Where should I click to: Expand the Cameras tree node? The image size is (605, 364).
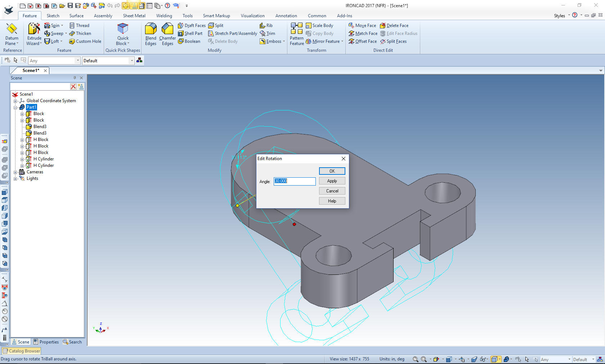(15, 172)
